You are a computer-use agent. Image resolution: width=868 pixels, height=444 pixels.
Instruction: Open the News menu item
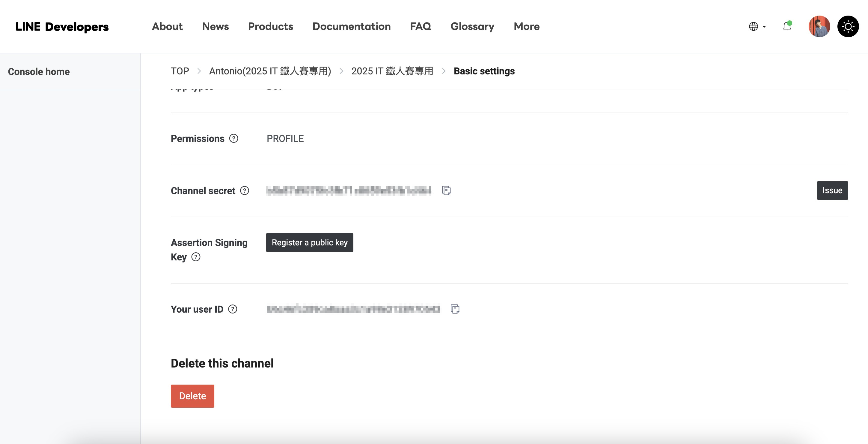[215, 26]
